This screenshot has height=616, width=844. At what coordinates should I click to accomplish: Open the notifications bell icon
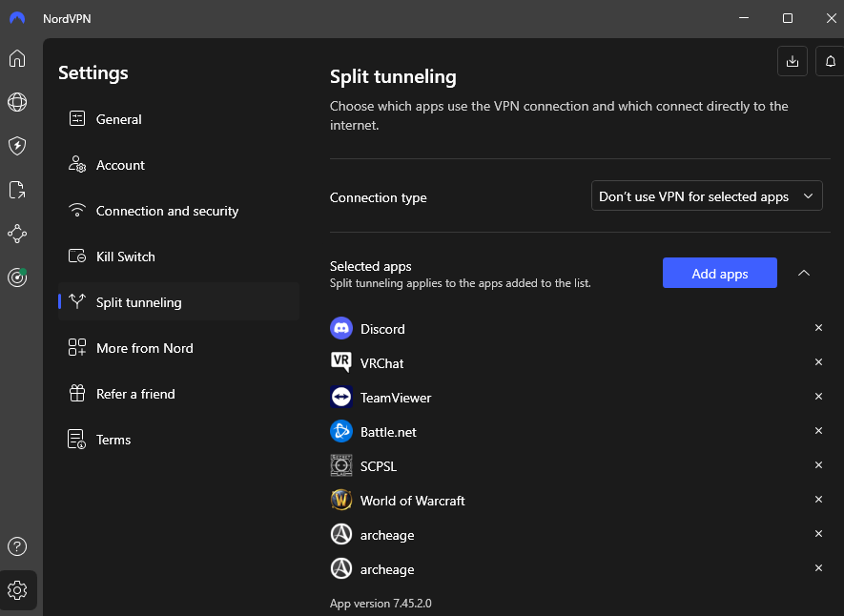[x=831, y=61]
